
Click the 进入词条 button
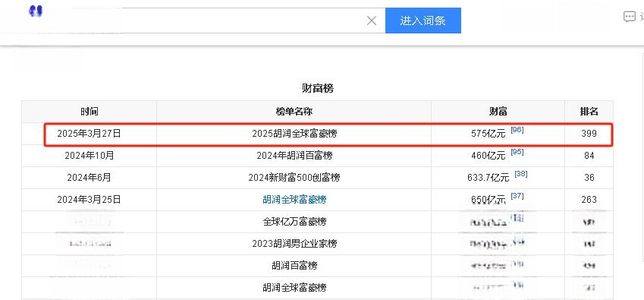(423, 21)
